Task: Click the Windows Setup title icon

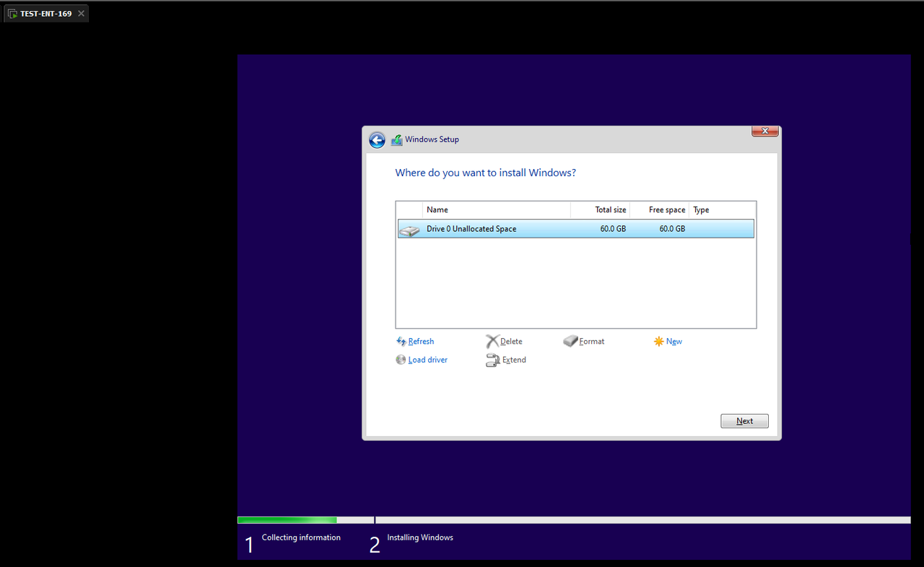Action: coord(397,140)
